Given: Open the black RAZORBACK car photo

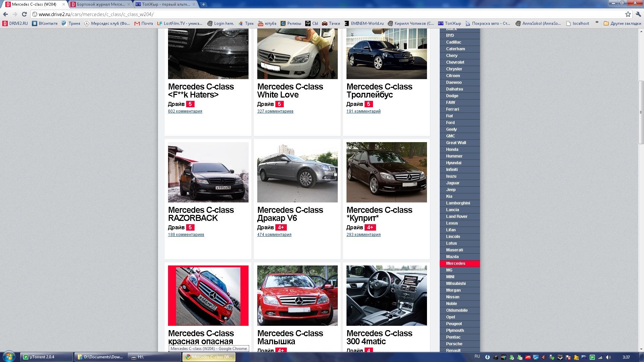Looking at the screenshot, I should [x=208, y=172].
